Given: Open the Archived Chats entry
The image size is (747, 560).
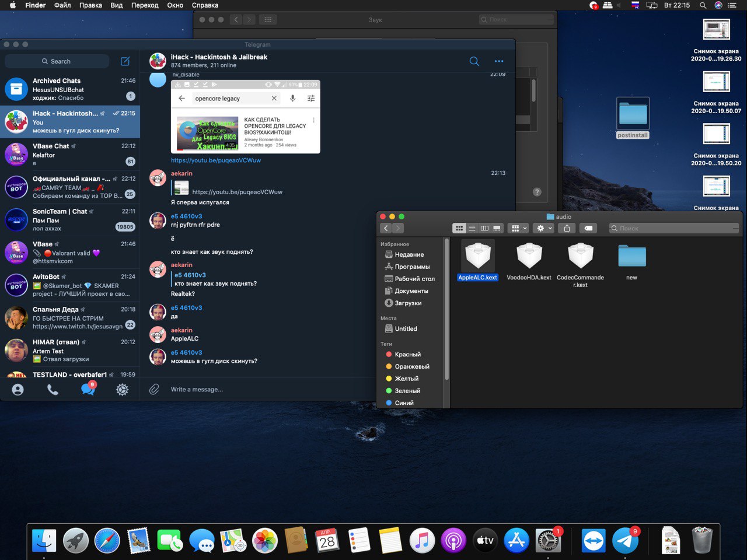Looking at the screenshot, I should coord(70,89).
